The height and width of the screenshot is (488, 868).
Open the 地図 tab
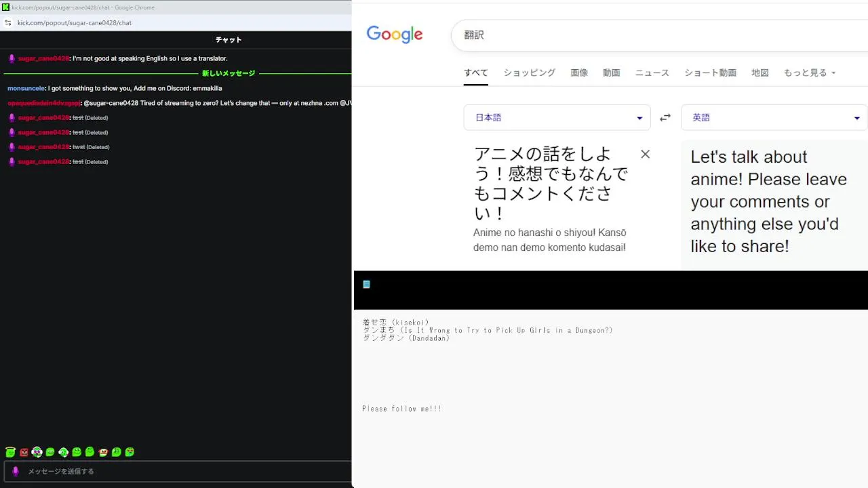[x=759, y=73]
